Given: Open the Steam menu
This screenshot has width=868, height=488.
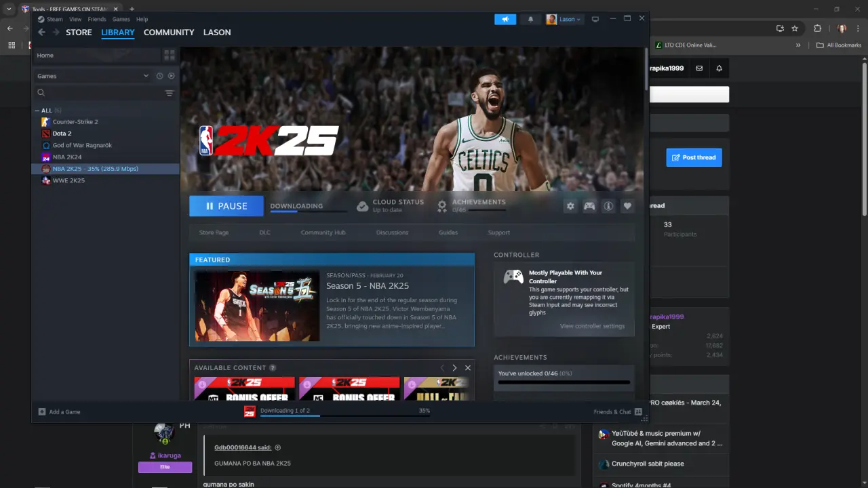Looking at the screenshot, I should (54, 19).
